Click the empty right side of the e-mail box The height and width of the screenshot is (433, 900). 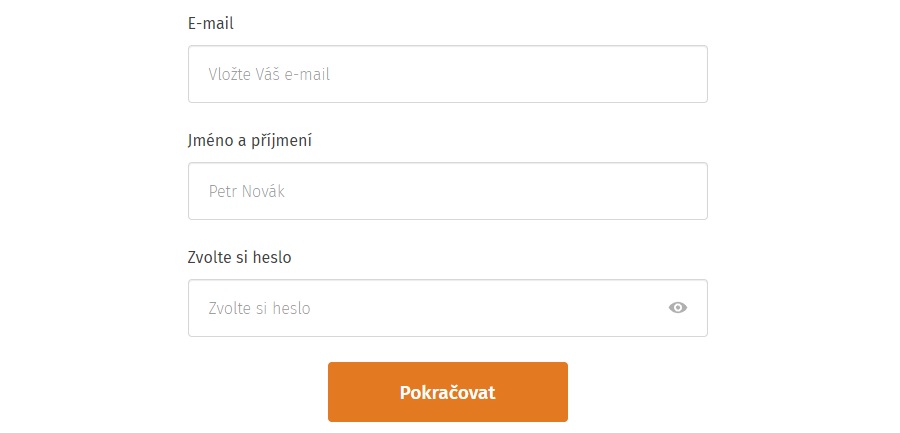click(574, 74)
